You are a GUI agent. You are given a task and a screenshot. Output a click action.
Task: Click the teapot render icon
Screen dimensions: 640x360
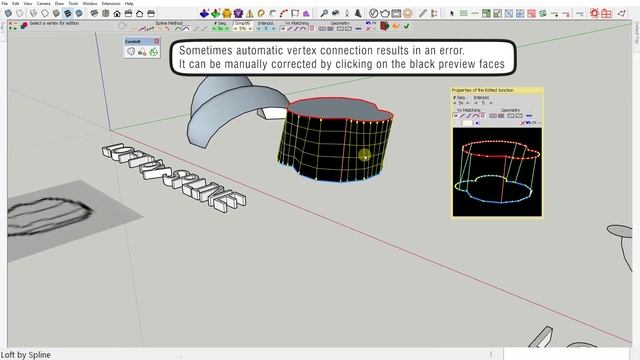click(385, 13)
